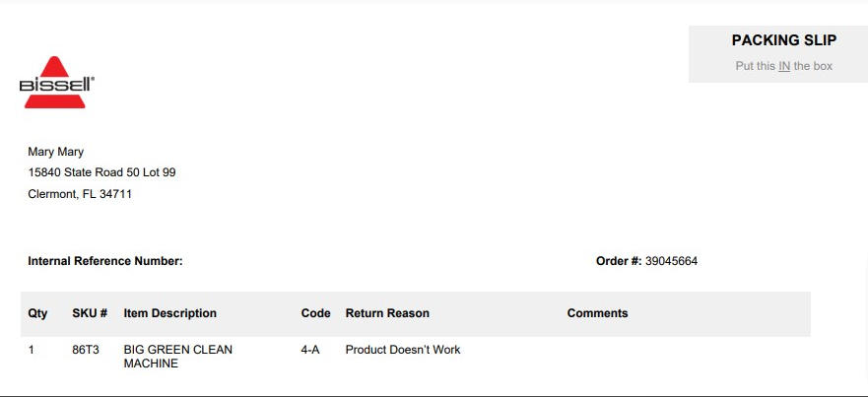Image resolution: width=868 pixels, height=397 pixels.
Task: Click the Bissell red triangle logo
Action: (56, 82)
